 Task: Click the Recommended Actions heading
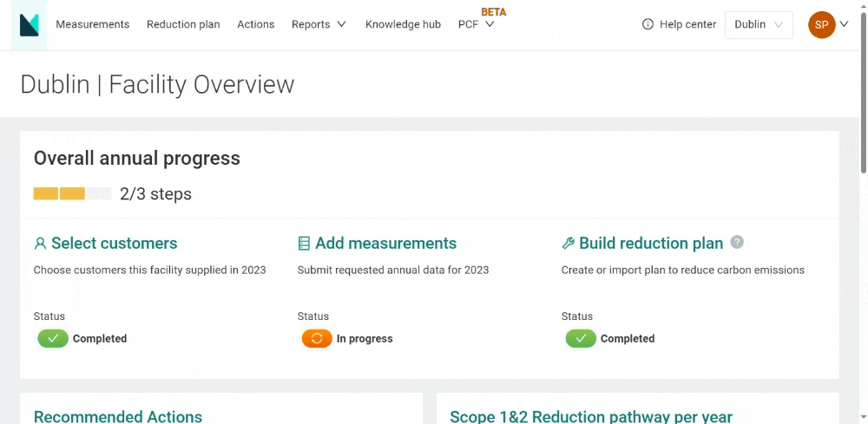coord(118,417)
